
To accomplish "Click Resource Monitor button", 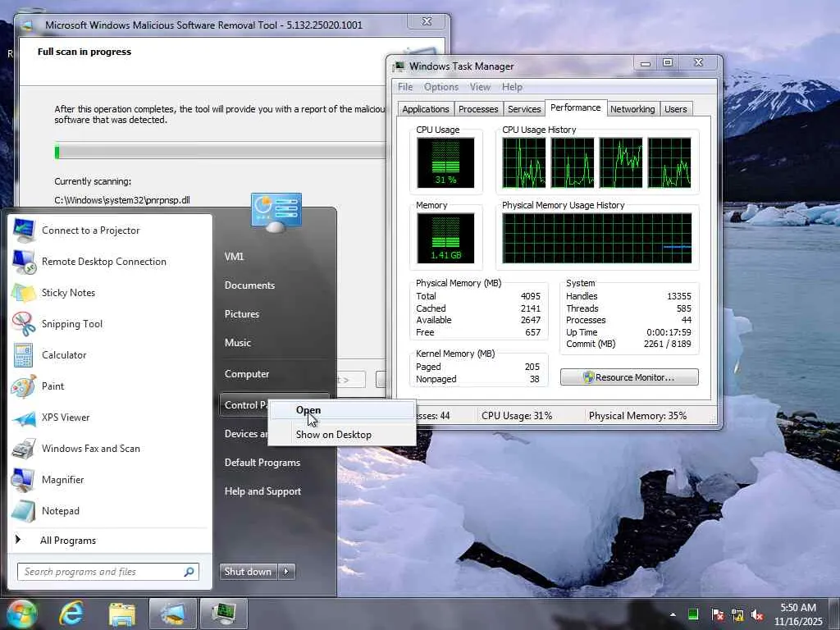I will 629,377.
